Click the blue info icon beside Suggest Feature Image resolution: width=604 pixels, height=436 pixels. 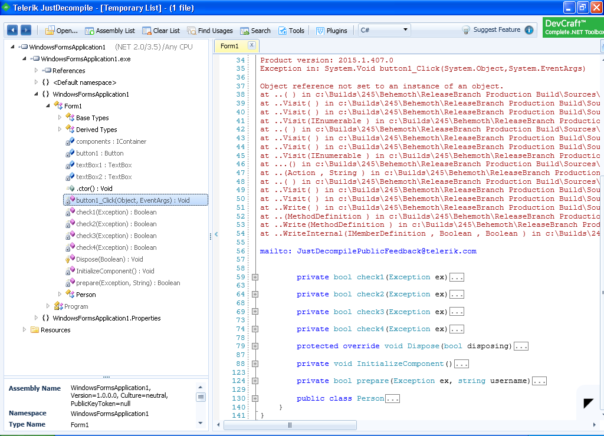tap(529, 30)
